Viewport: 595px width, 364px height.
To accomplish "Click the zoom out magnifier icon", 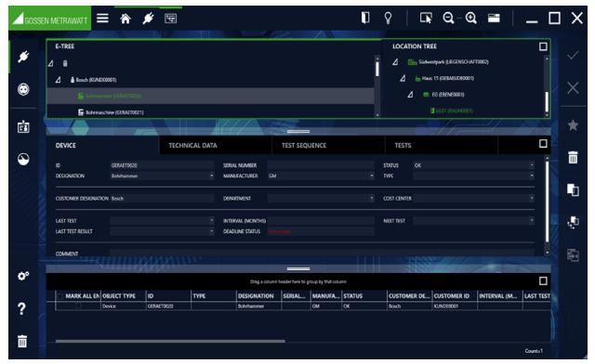I will click(x=448, y=18).
